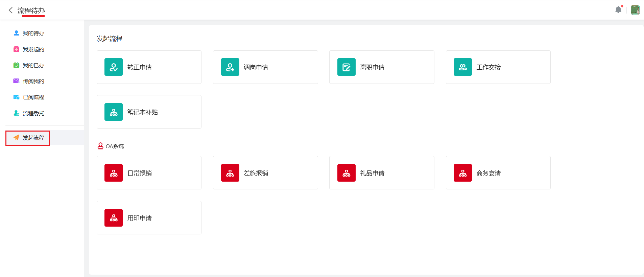Click the back arrow beside 流程待办
The height and width of the screenshot is (277, 644).
coord(10,10)
